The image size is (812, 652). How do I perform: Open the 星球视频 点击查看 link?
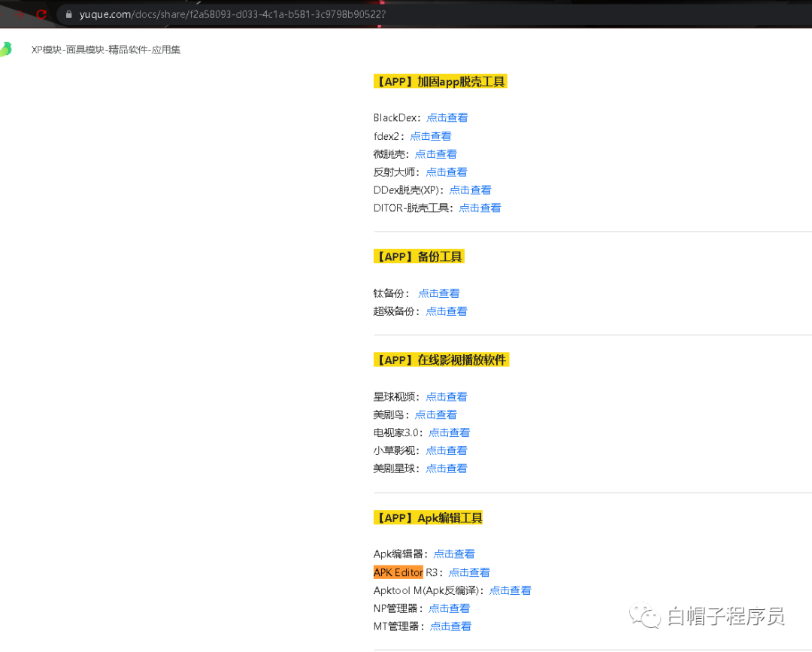coord(447,396)
